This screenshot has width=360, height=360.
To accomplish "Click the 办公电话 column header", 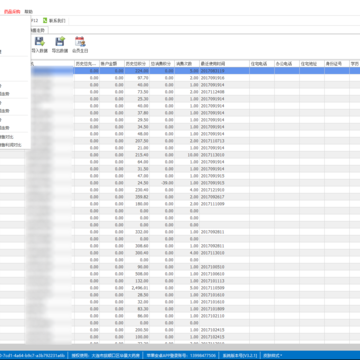I will [287, 64].
